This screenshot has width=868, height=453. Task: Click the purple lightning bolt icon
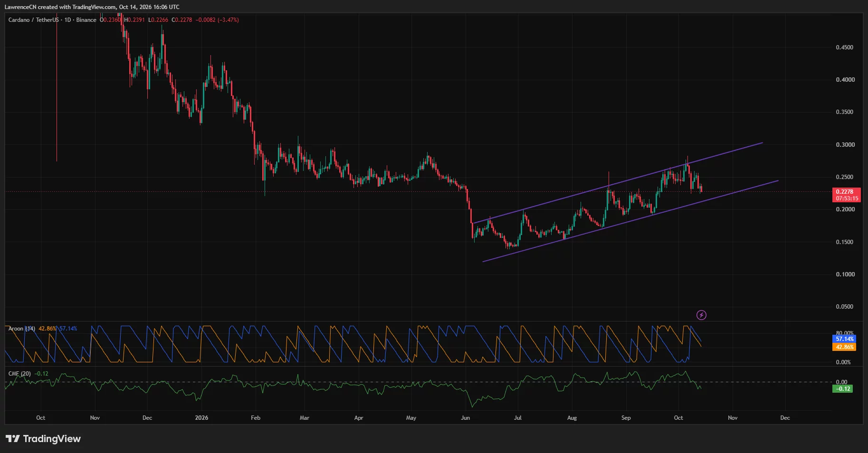[701, 315]
